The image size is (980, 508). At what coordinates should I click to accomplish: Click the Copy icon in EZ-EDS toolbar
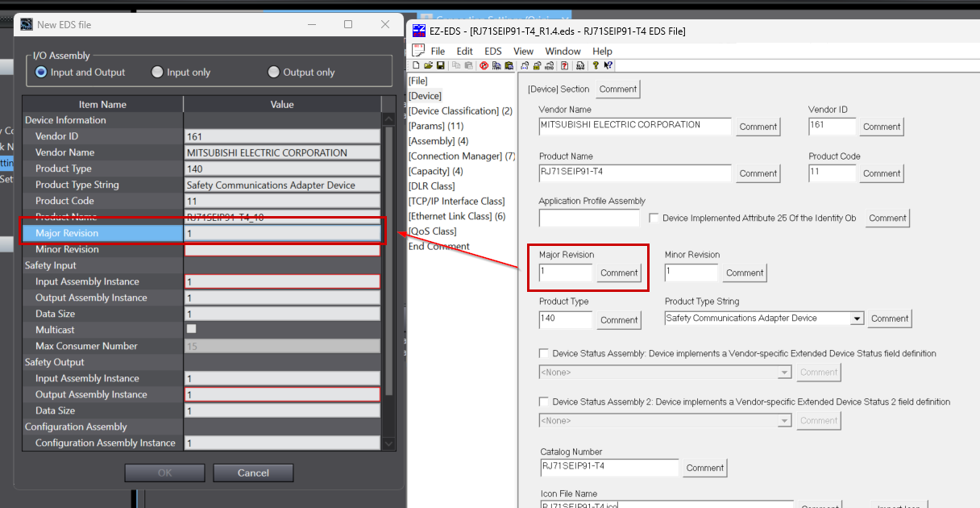click(x=456, y=65)
